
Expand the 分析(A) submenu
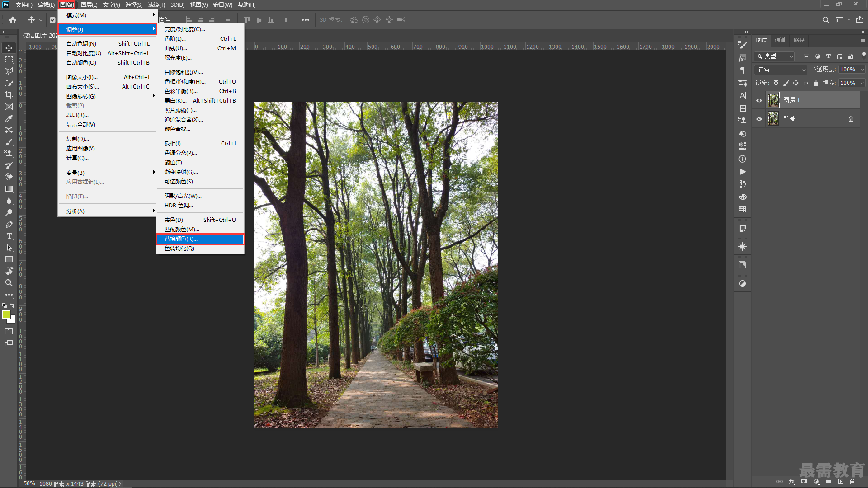click(107, 211)
